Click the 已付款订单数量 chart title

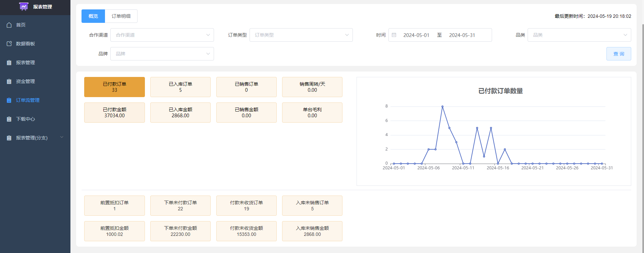point(500,91)
